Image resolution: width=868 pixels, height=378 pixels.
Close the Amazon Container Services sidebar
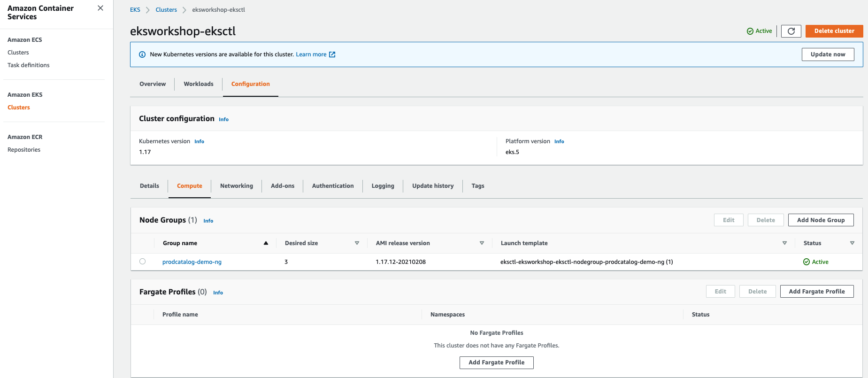(x=100, y=8)
